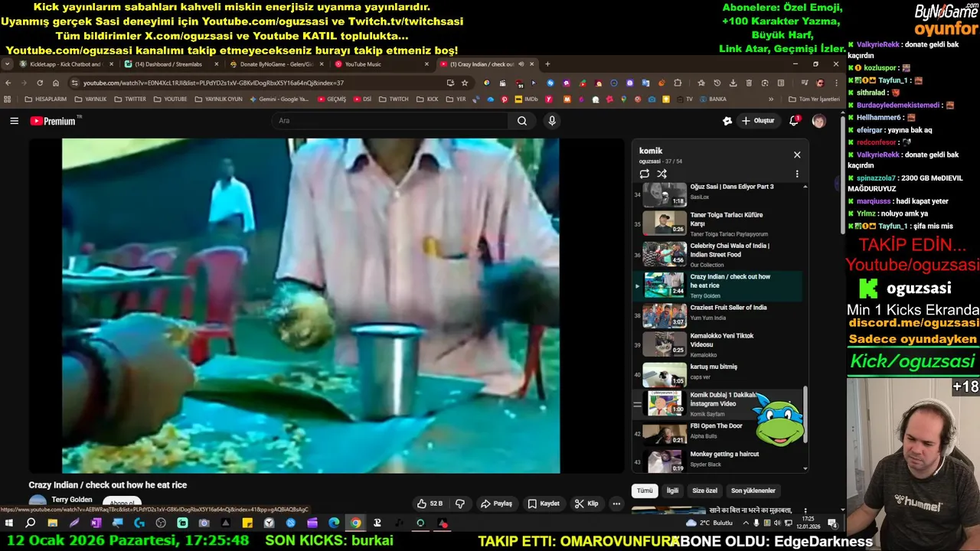
Task: Show hidden bookmarks with the » chevron
Action: (771, 99)
